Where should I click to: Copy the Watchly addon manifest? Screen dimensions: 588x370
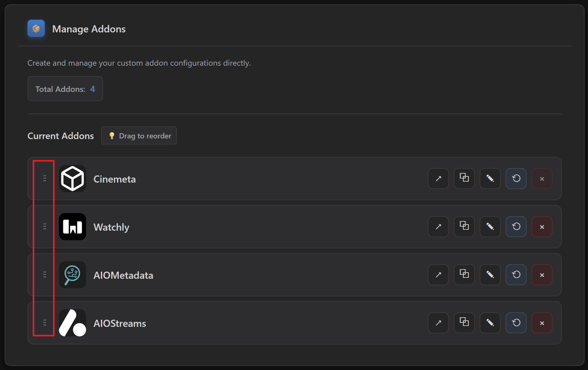464,227
